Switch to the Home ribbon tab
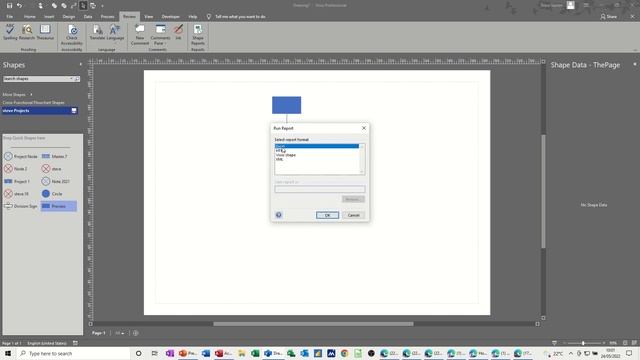This screenshot has width=640, height=360. coord(29,17)
